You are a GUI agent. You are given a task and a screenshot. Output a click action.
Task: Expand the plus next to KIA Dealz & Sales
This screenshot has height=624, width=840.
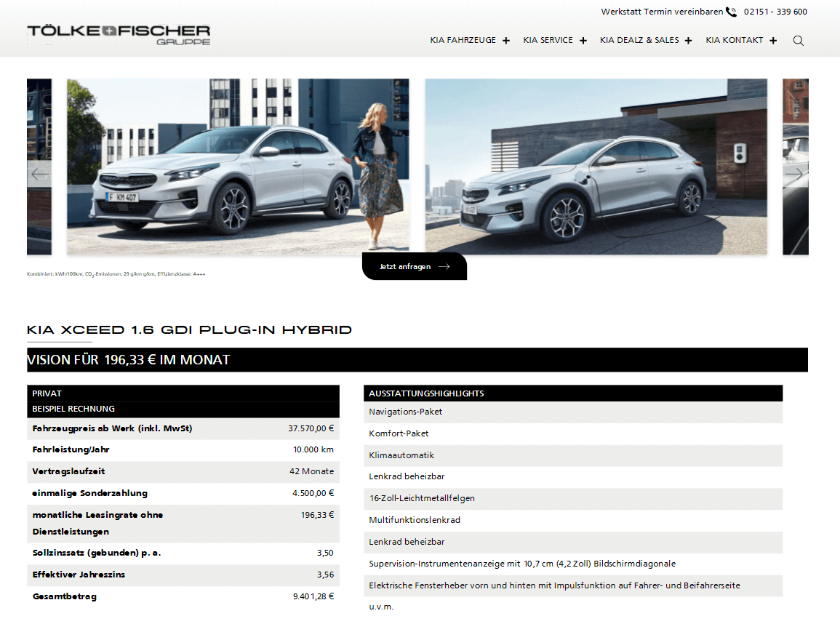(x=689, y=41)
